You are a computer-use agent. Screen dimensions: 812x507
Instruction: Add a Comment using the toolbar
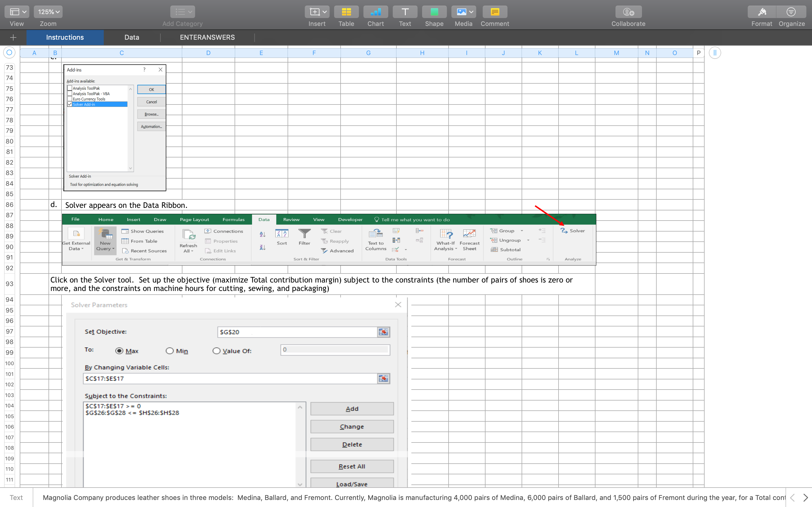point(495,12)
